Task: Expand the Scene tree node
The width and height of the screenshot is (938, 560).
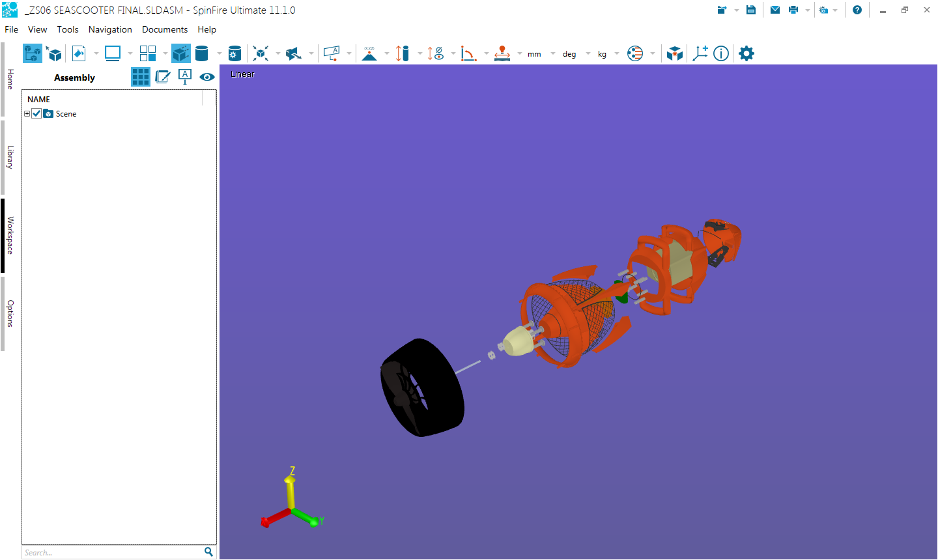Action: (x=27, y=113)
